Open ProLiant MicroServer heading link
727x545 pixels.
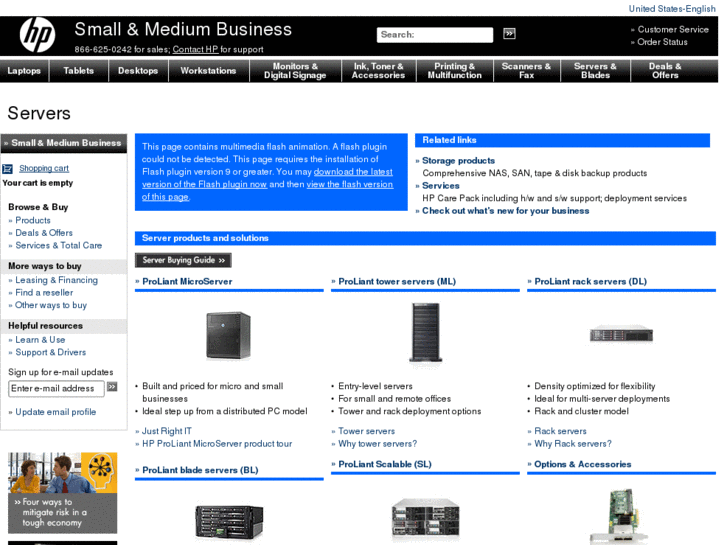pyautogui.click(x=187, y=282)
